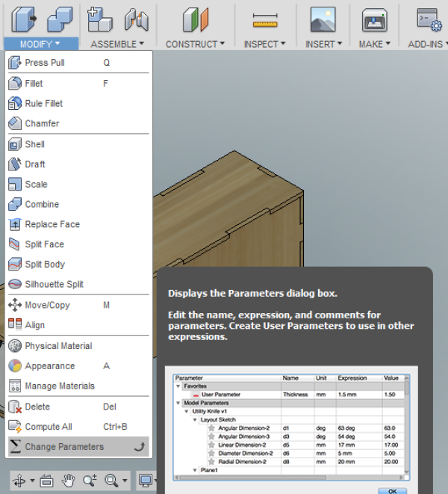Click the Insert image icon

tap(323, 19)
